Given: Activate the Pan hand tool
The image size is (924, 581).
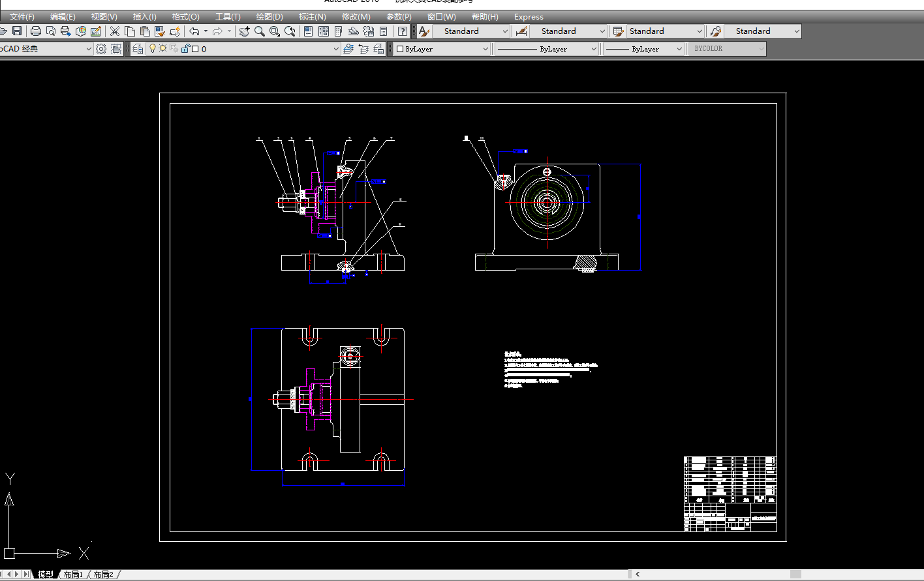Looking at the screenshot, I should pyautogui.click(x=245, y=31).
